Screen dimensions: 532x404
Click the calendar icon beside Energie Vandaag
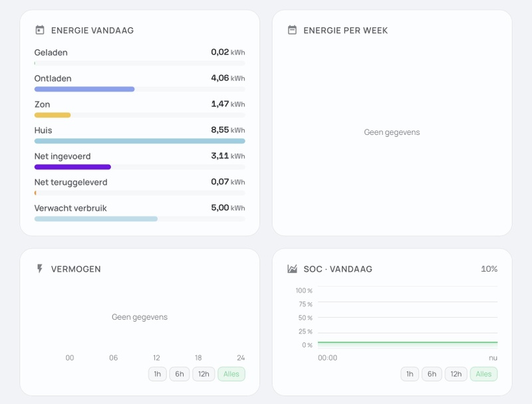(x=40, y=30)
